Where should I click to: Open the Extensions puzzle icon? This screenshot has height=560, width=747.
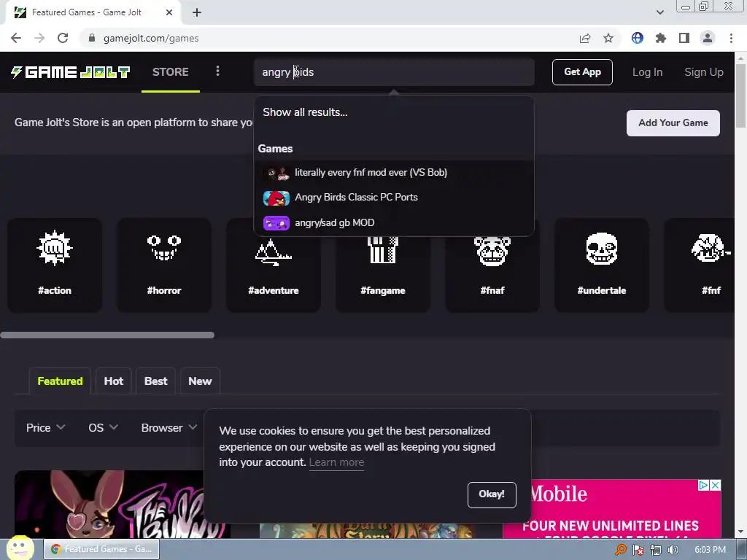tap(661, 38)
